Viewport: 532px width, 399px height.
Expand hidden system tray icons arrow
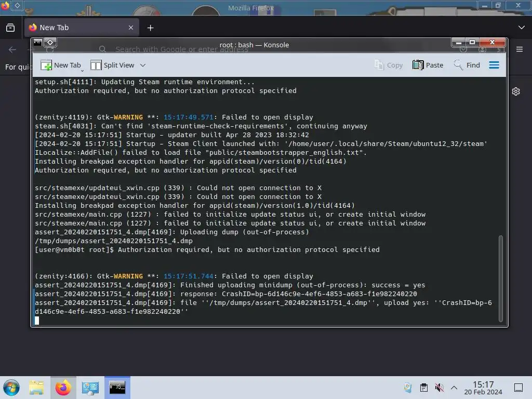(454, 388)
